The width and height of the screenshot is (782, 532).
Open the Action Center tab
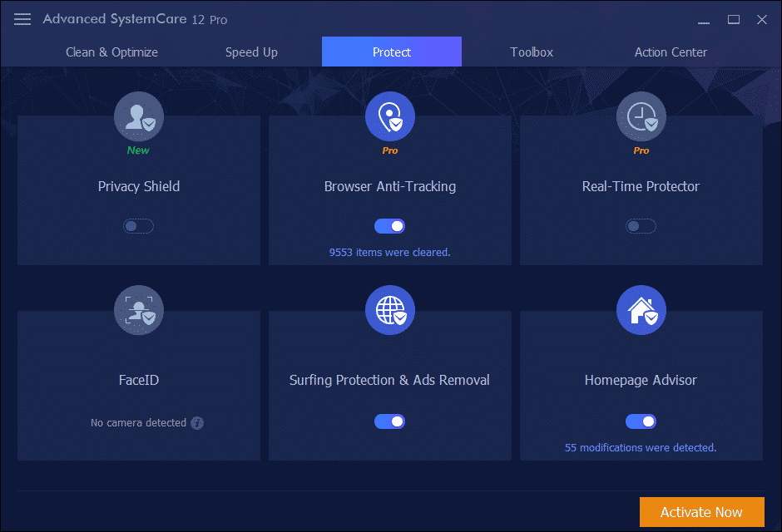(x=671, y=52)
